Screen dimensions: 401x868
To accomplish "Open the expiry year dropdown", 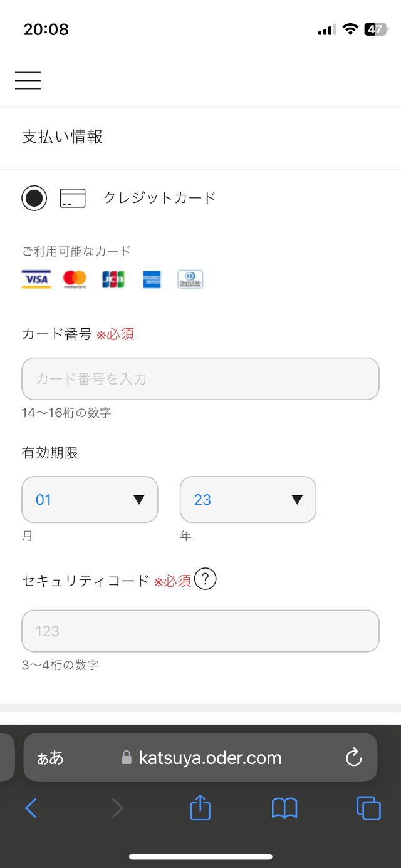I will coord(248,500).
